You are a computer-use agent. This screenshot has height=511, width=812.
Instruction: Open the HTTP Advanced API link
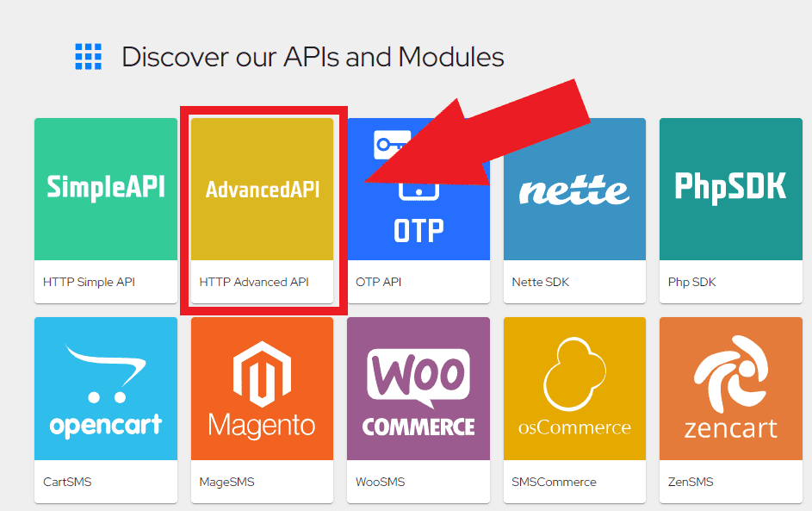click(254, 282)
